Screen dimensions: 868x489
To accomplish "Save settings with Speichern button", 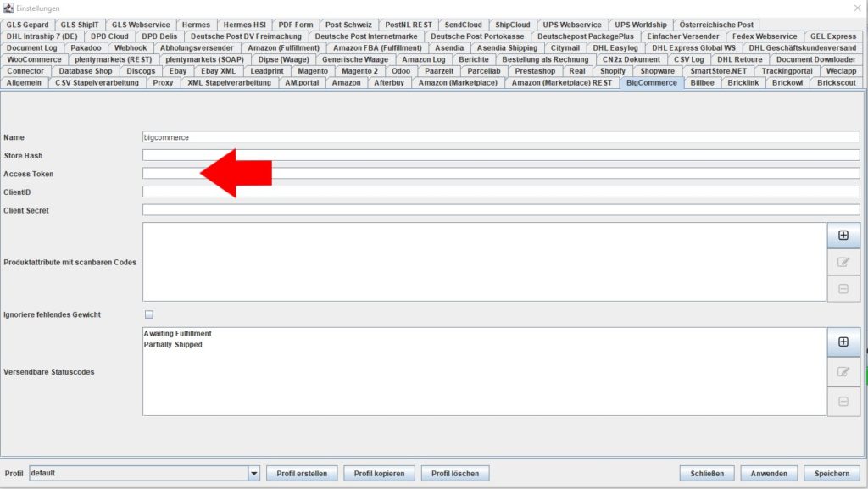I will (832, 474).
